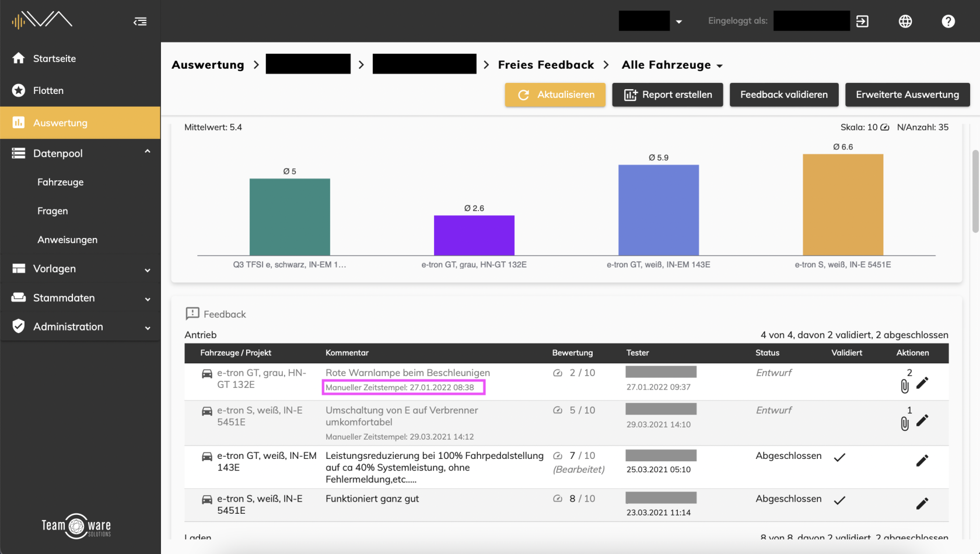Open attachments of Rote Warnlampe feedback
Screen dimensions: 980x554
(x=905, y=385)
